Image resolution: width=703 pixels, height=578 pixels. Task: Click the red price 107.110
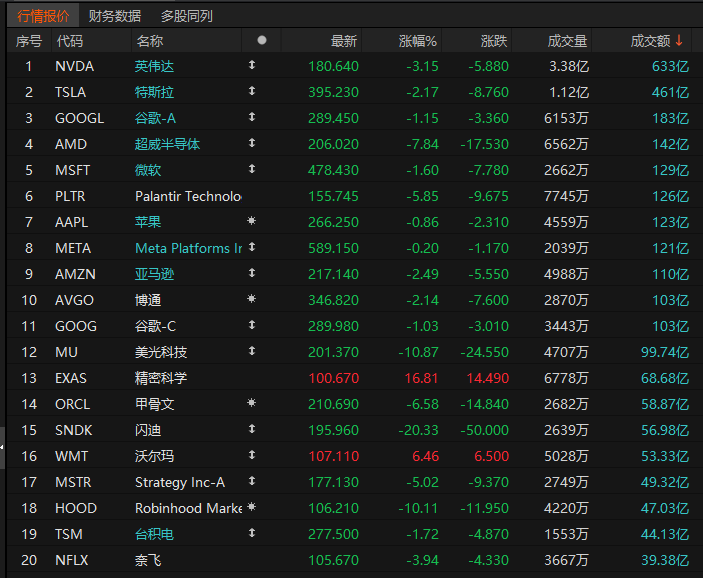pyautogui.click(x=334, y=456)
